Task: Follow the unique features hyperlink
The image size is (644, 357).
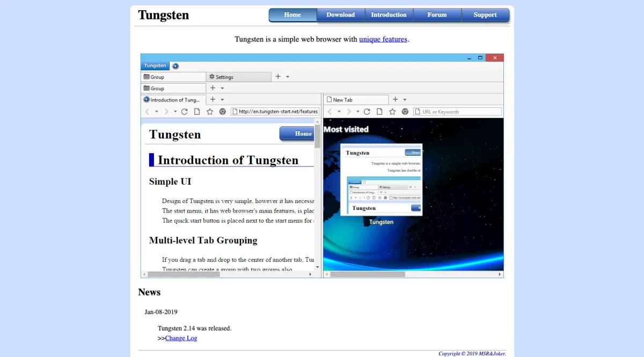Action: coord(383,39)
